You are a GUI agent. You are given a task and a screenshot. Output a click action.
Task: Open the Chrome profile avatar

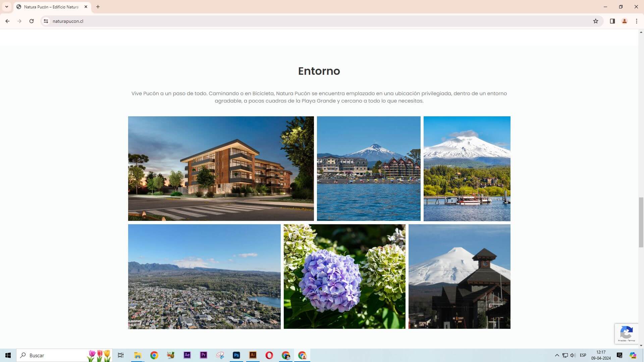(624, 21)
